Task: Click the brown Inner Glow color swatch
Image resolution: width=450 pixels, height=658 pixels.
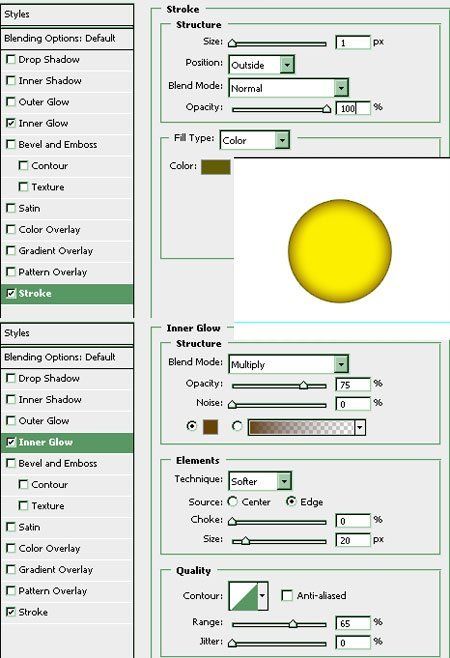Action: tap(210, 427)
